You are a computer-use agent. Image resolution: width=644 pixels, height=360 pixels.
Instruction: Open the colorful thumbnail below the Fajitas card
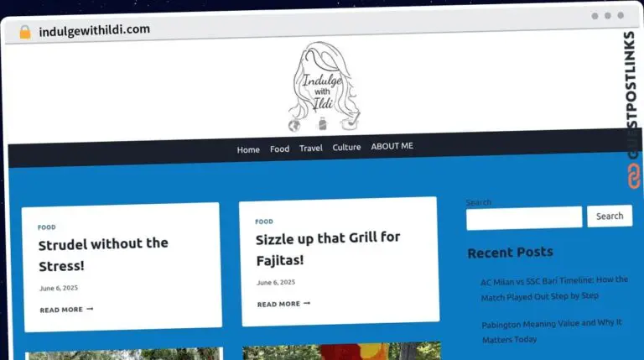[342, 351]
